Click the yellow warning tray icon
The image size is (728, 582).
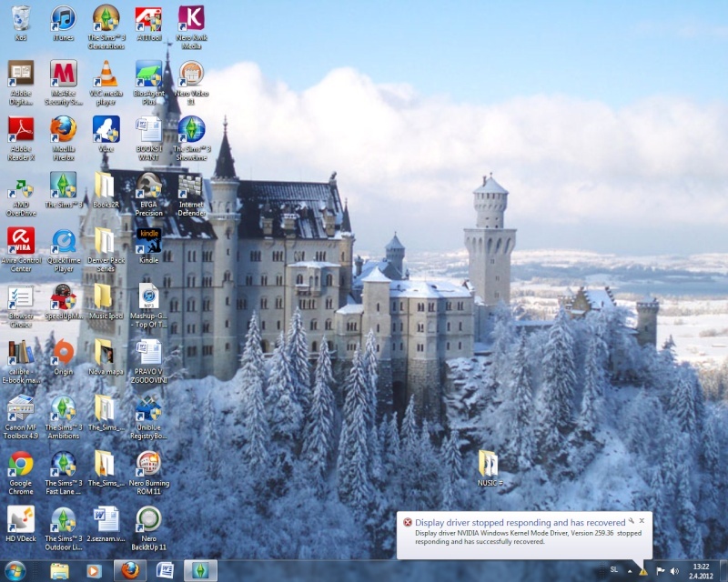coord(643,572)
